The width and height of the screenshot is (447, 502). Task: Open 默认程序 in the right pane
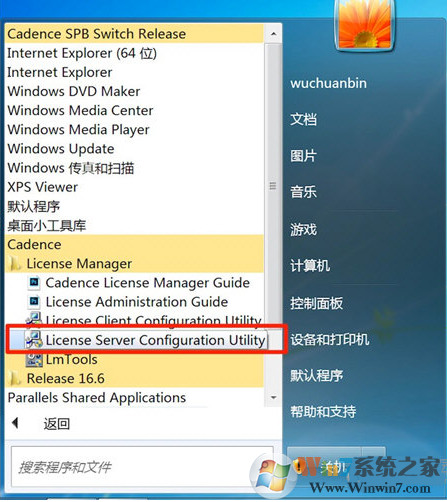point(316,376)
